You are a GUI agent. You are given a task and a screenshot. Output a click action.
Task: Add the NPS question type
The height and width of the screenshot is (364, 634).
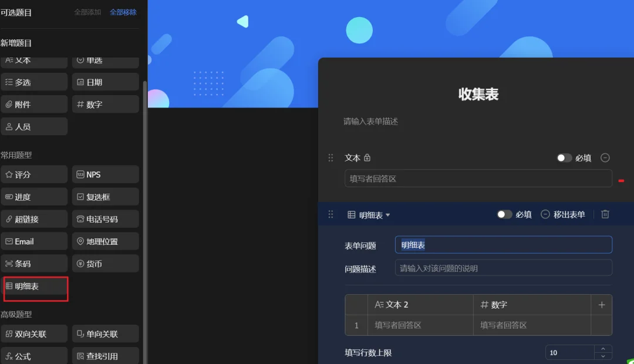(x=106, y=175)
